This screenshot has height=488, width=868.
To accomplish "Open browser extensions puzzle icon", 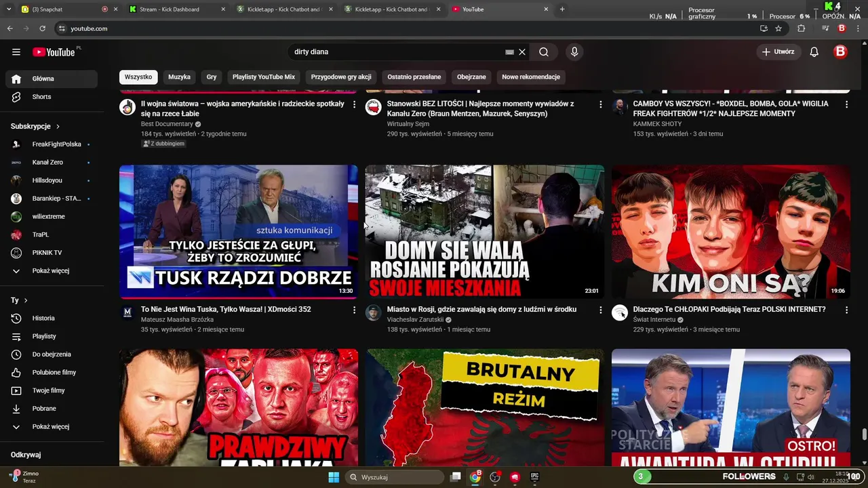I will [802, 28].
